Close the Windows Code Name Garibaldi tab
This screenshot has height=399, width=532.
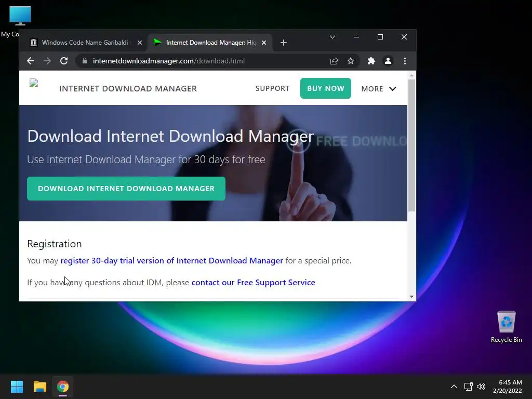139,43
